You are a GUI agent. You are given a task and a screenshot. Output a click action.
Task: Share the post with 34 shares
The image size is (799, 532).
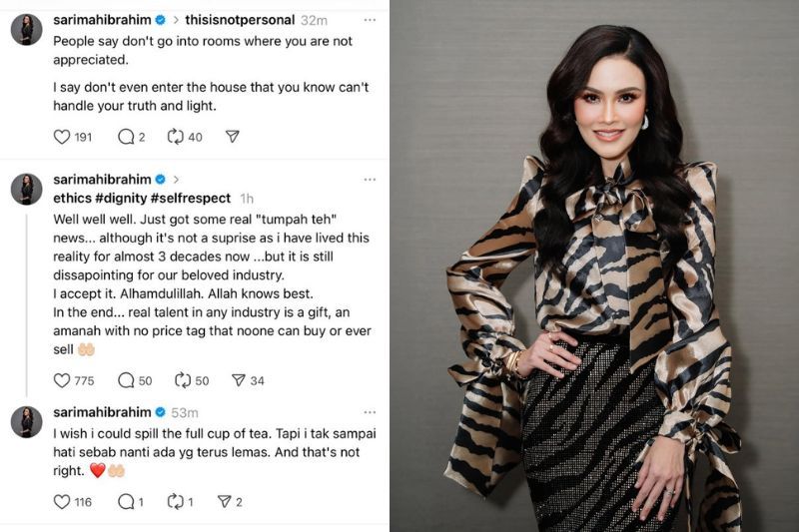pos(239,379)
